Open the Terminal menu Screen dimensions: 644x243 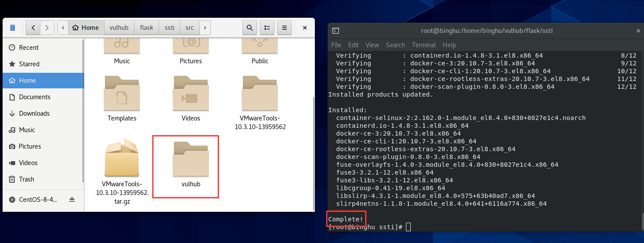click(424, 45)
